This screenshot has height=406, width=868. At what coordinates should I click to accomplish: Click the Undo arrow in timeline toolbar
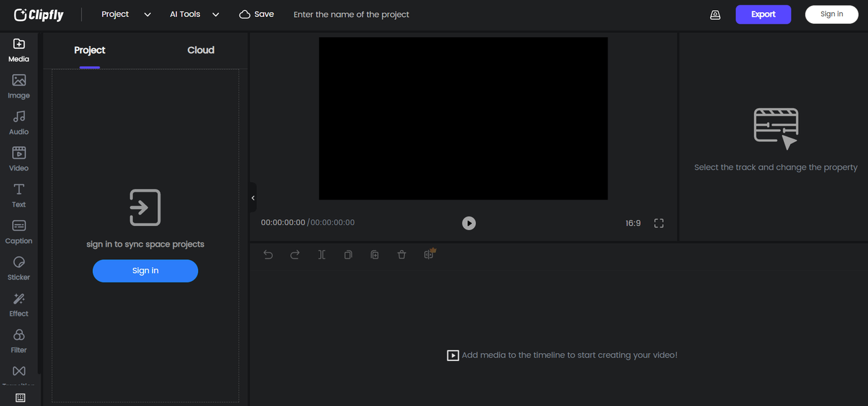269,255
